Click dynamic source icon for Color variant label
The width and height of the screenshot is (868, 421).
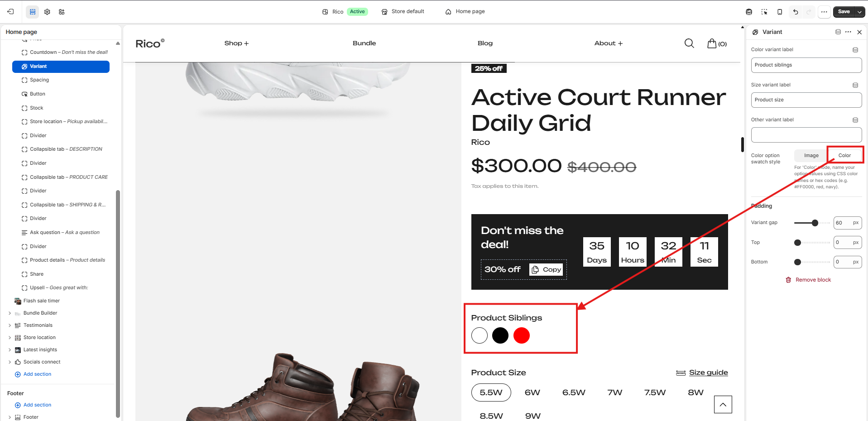855,50
